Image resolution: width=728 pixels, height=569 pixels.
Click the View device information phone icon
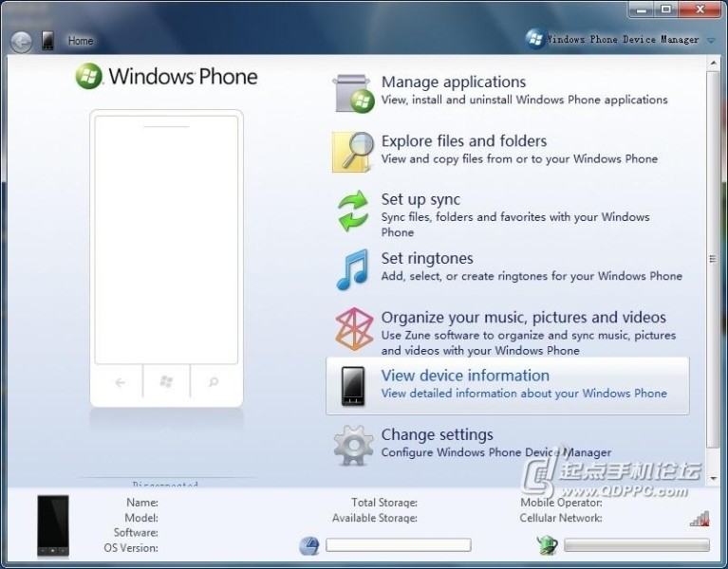tap(354, 386)
